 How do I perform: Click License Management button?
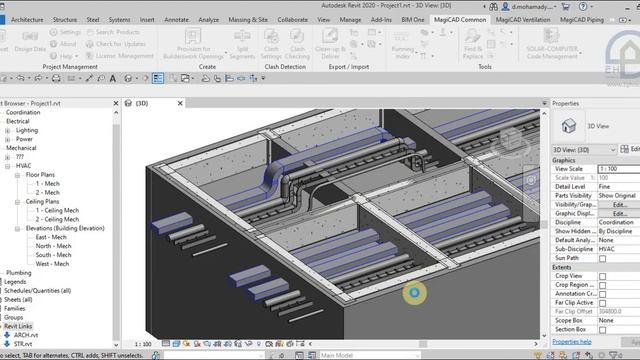pos(120,56)
